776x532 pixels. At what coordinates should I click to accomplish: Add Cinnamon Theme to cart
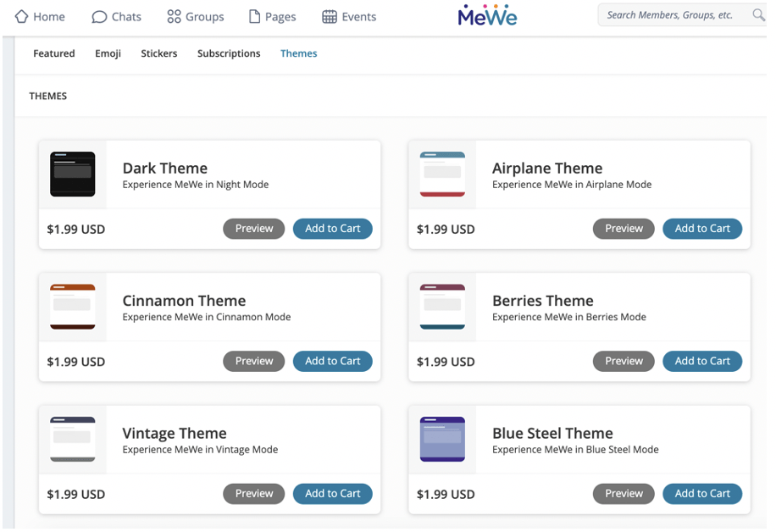click(333, 361)
